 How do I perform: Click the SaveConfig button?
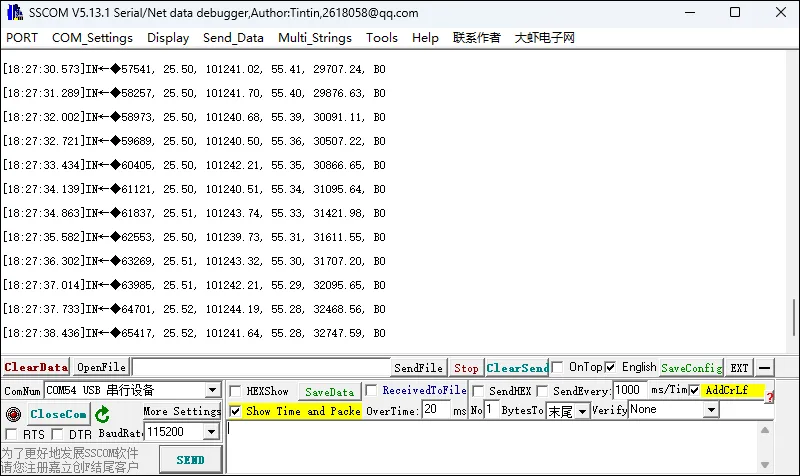pyautogui.click(x=691, y=368)
